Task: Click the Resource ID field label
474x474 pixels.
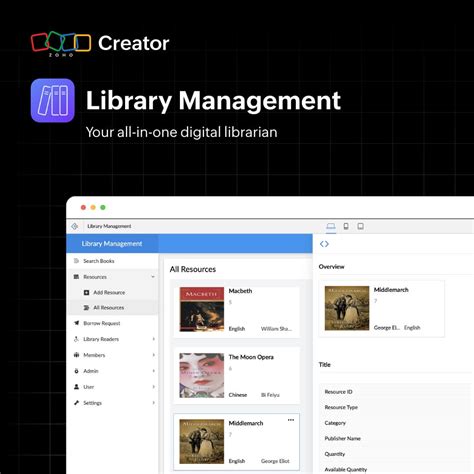Action: click(338, 392)
